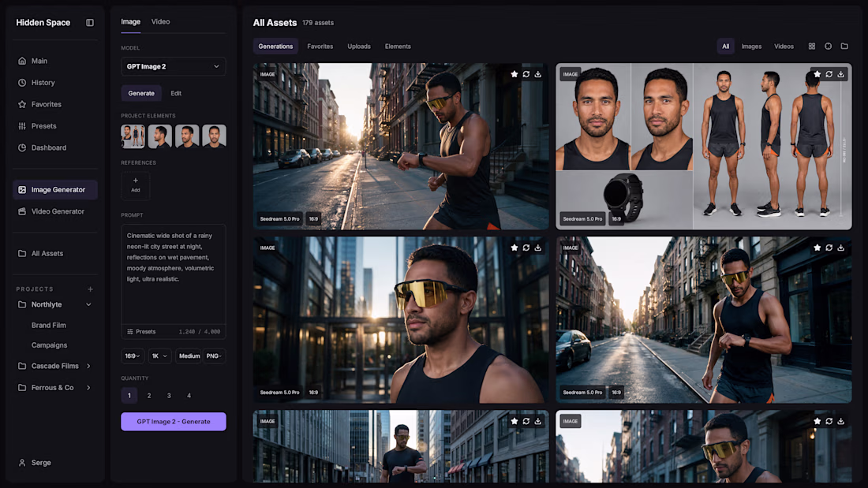Download the first street runner image
This screenshot has width=868, height=488.
point(538,74)
